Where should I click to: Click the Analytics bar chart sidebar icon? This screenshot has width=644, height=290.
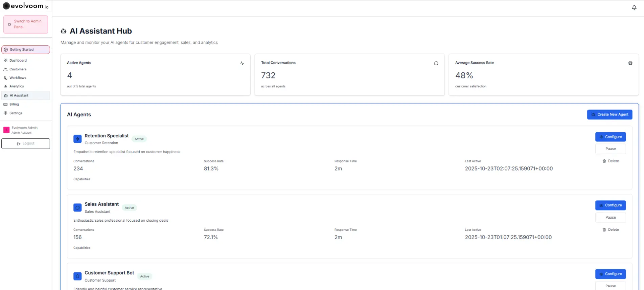[x=5, y=86]
